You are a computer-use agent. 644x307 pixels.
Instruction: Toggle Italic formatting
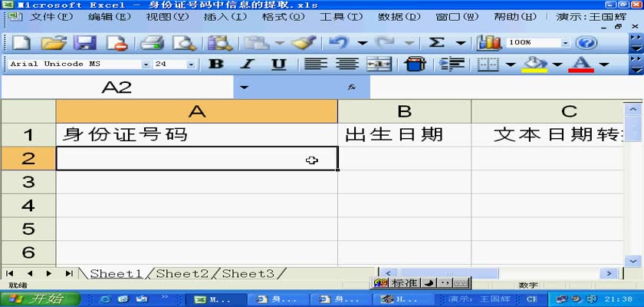[248, 64]
